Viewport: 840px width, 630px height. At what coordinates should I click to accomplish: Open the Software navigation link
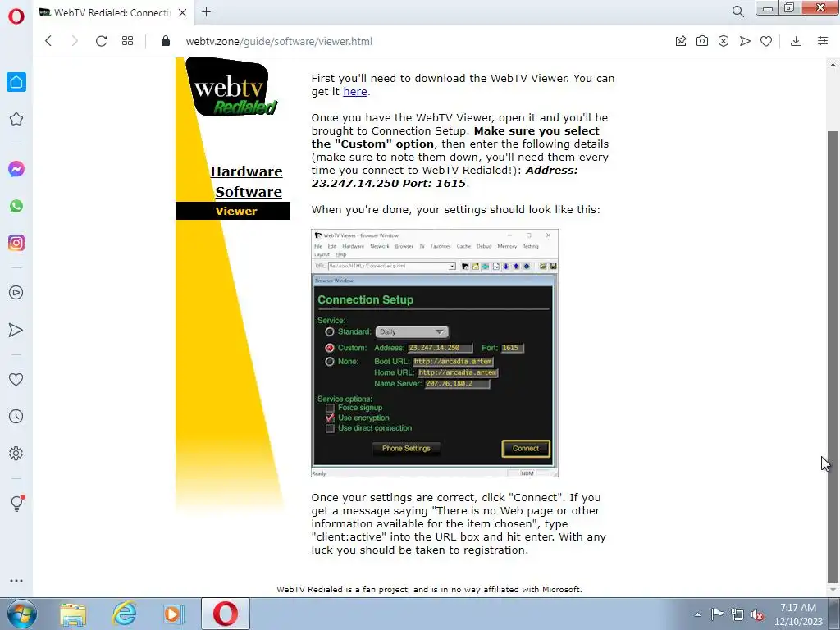click(x=249, y=192)
